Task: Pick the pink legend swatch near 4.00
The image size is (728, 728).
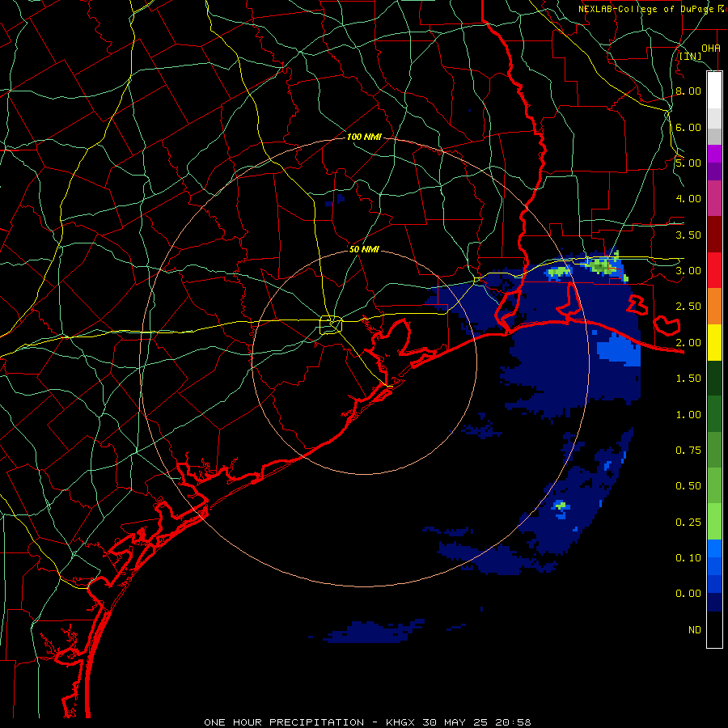Action: pyautogui.click(x=714, y=198)
